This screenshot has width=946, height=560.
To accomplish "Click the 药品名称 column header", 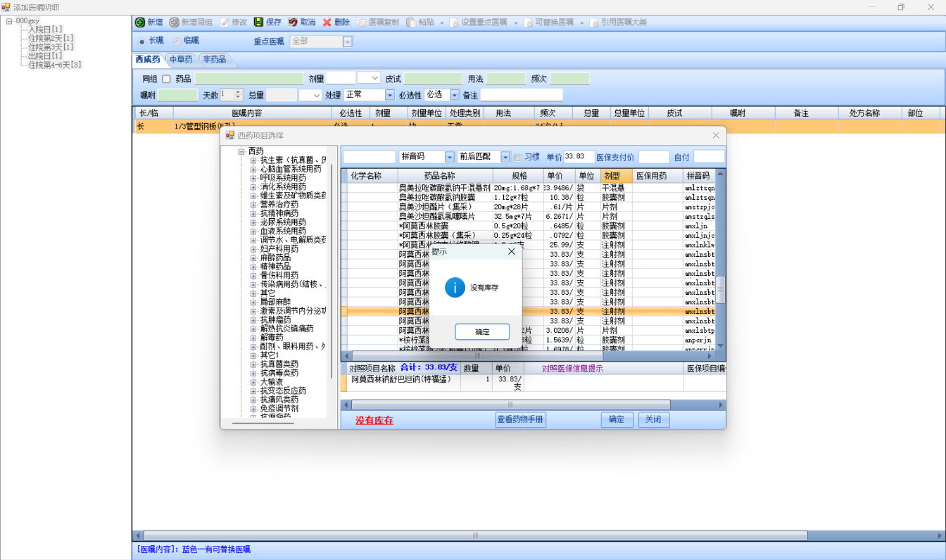I will tap(445, 176).
